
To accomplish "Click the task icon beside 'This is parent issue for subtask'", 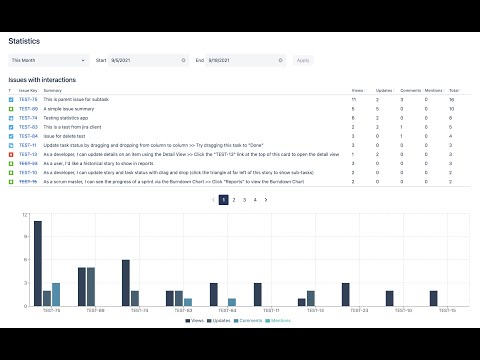I will 11,100.
